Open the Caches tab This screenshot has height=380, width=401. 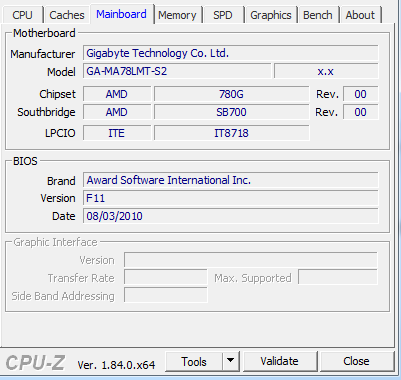(x=67, y=15)
